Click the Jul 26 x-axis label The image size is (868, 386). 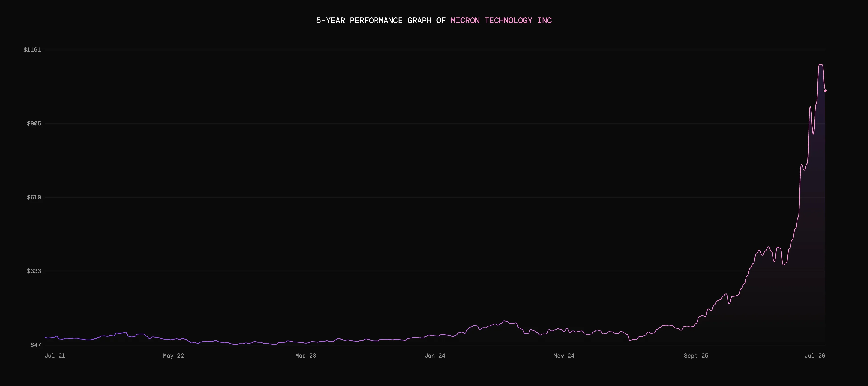[x=815, y=355]
